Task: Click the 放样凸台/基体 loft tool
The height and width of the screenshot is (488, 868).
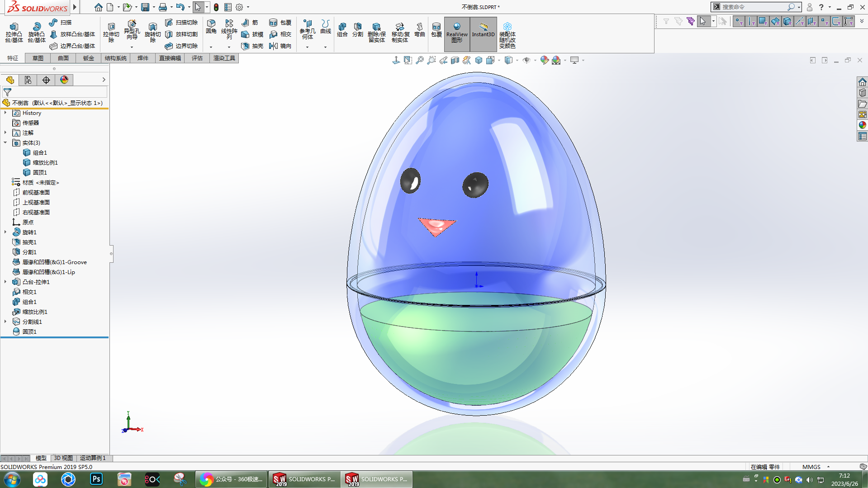Action: tap(72, 34)
